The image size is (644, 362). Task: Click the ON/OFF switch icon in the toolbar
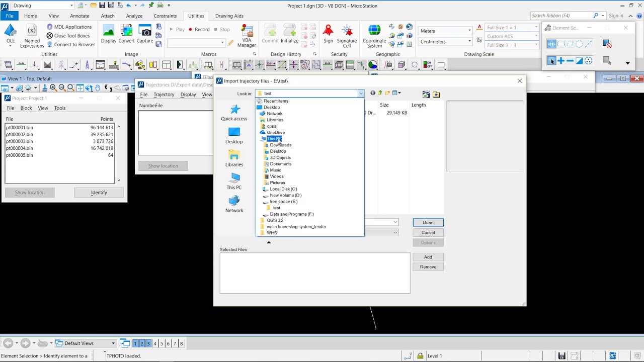click(x=428, y=65)
